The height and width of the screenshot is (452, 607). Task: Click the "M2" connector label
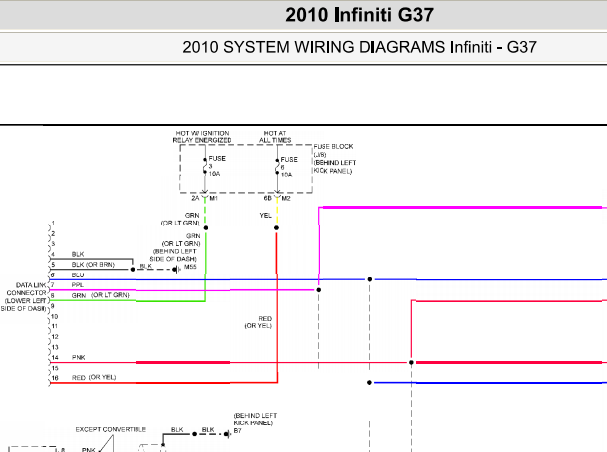coord(286,198)
